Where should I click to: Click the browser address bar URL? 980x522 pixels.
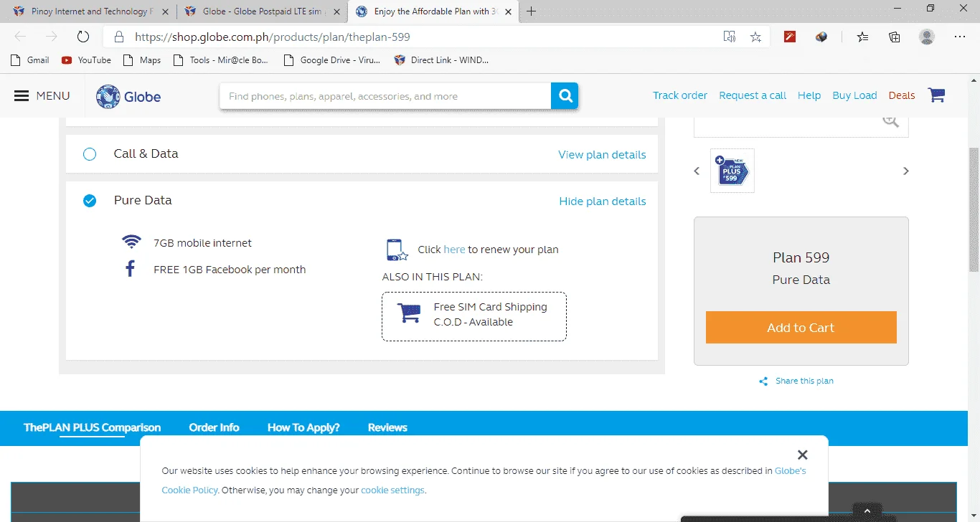point(273,37)
